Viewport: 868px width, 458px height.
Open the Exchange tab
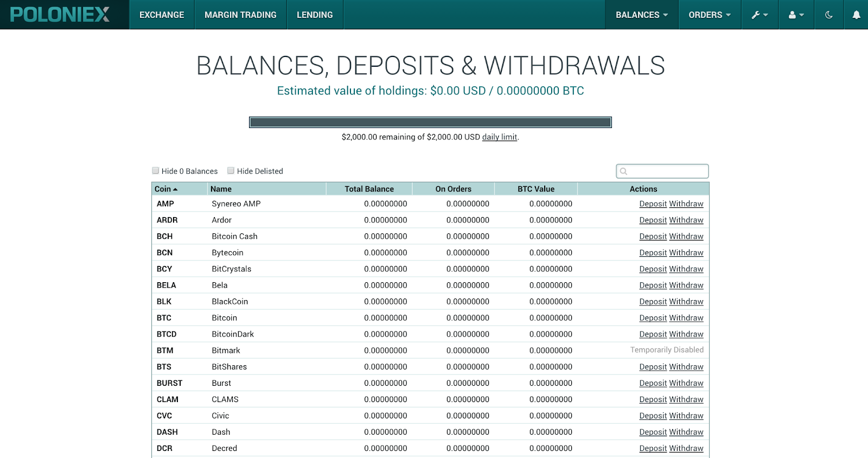point(162,15)
